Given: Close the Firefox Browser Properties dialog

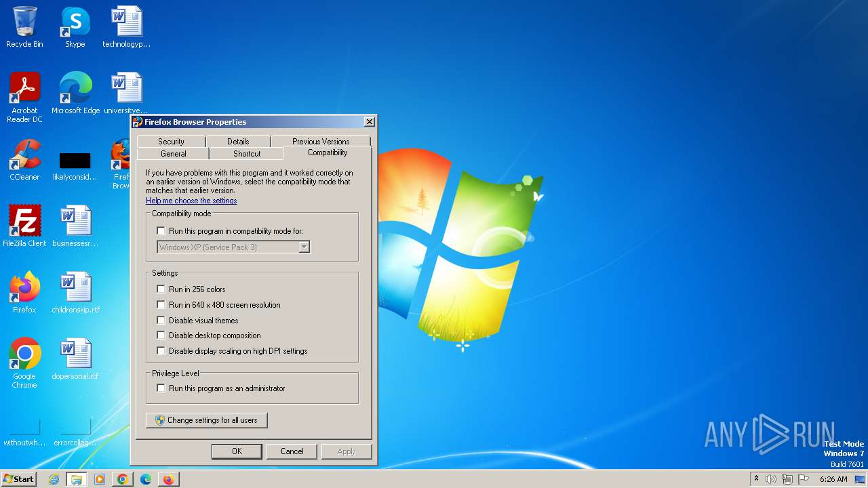Looking at the screenshot, I should click(370, 122).
